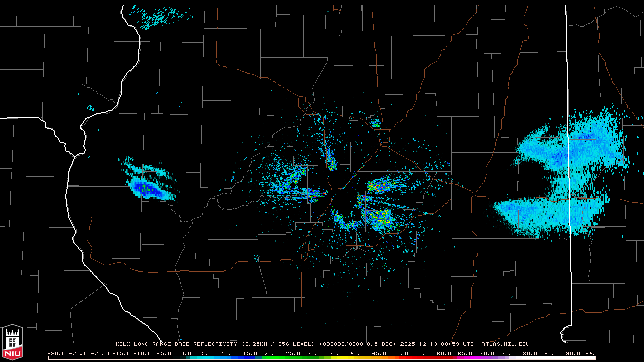The image size is (644, 362).
Task: Click the 70.0 scale label
Action: point(487,353)
